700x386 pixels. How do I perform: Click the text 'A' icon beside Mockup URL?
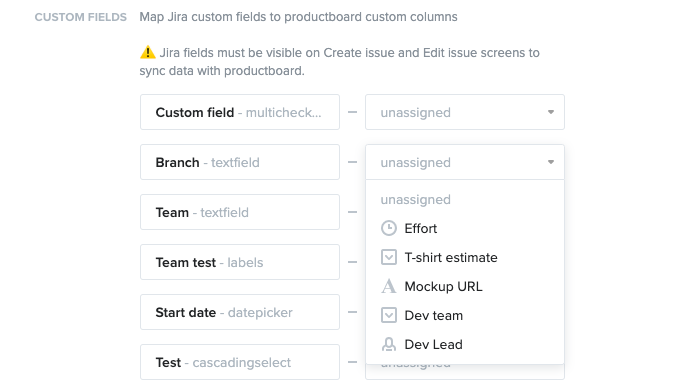tap(389, 286)
